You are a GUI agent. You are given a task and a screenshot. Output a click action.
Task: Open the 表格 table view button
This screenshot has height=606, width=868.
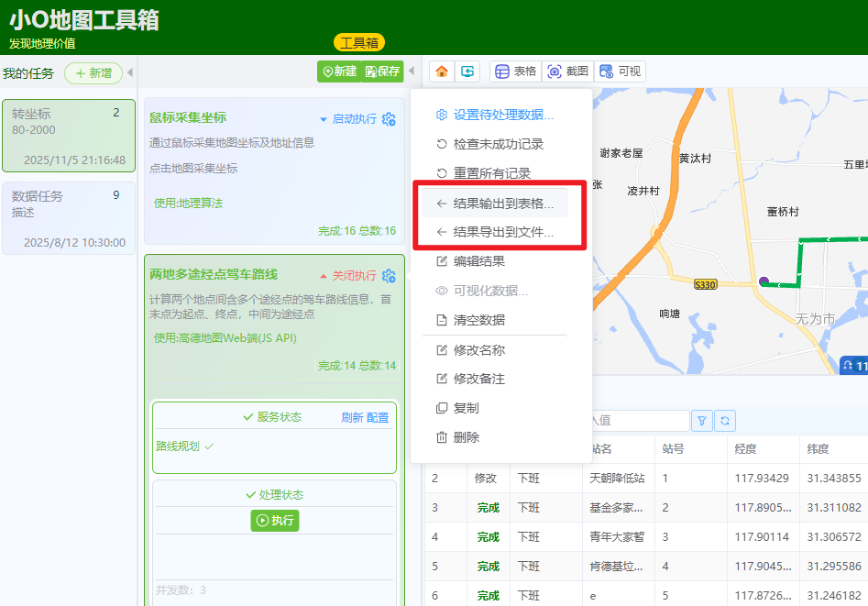516,72
